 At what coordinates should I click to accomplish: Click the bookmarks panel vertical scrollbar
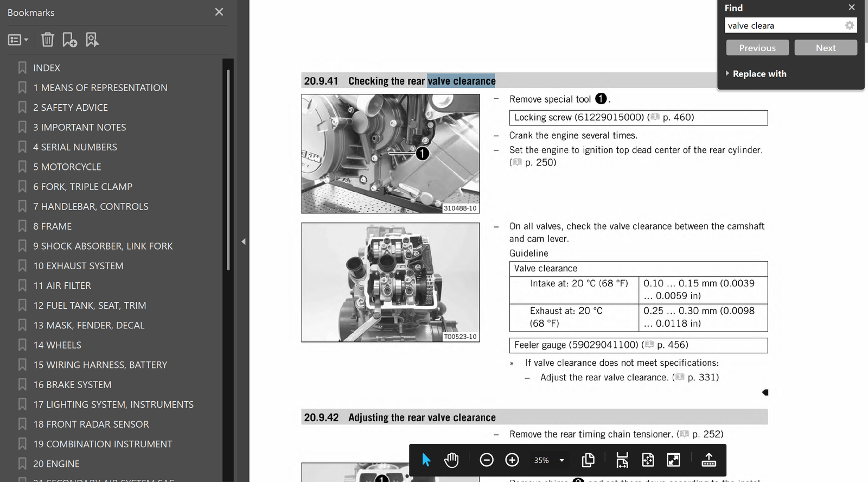point(228,169)
